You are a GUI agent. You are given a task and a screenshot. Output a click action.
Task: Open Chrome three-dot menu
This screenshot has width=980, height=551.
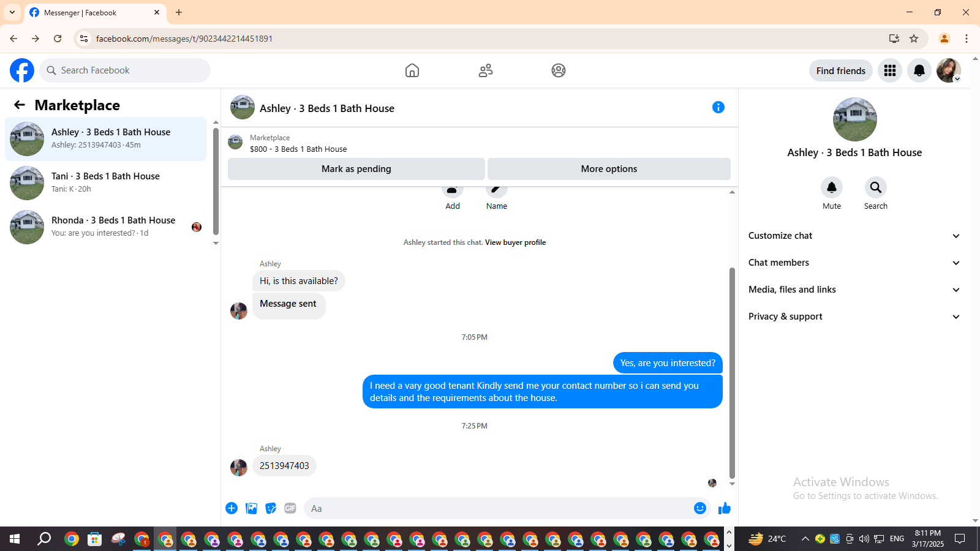coord(967,39)
